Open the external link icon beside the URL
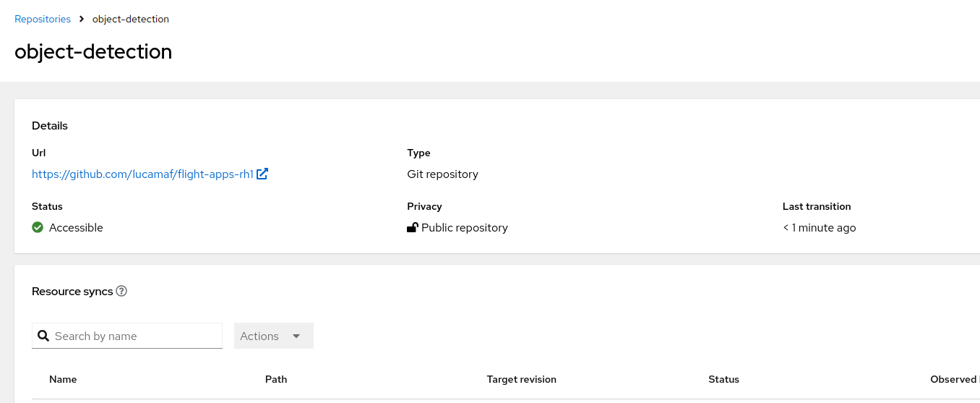The image size is (980, 403). click(262, 174)
